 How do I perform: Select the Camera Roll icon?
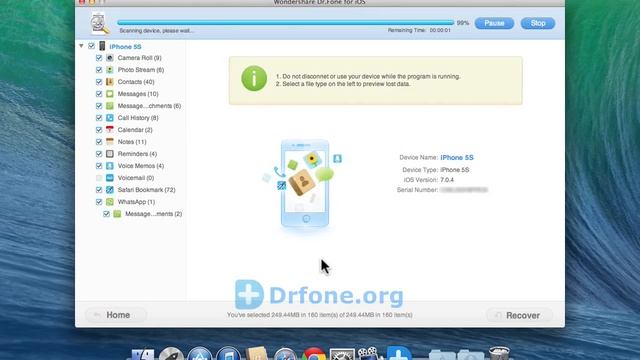(x=110, y=58)
